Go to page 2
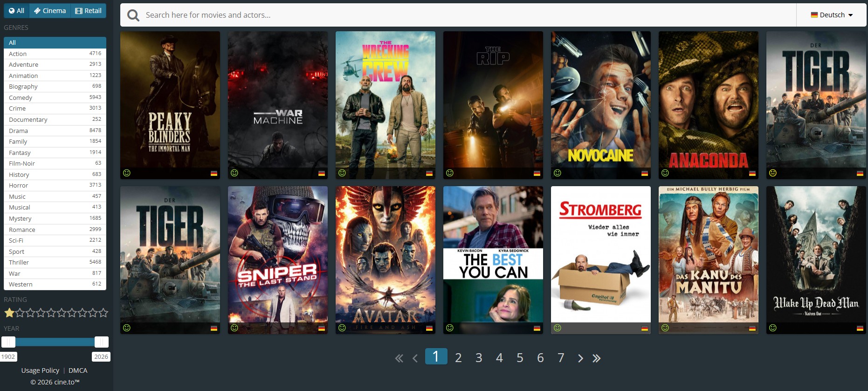This screenshot has width=868, height=391. [x=458, y=358]
